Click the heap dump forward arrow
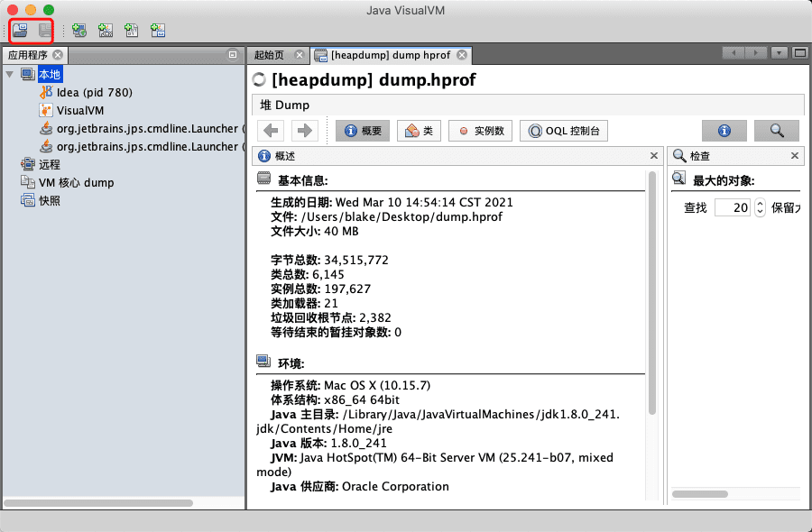 305,131
